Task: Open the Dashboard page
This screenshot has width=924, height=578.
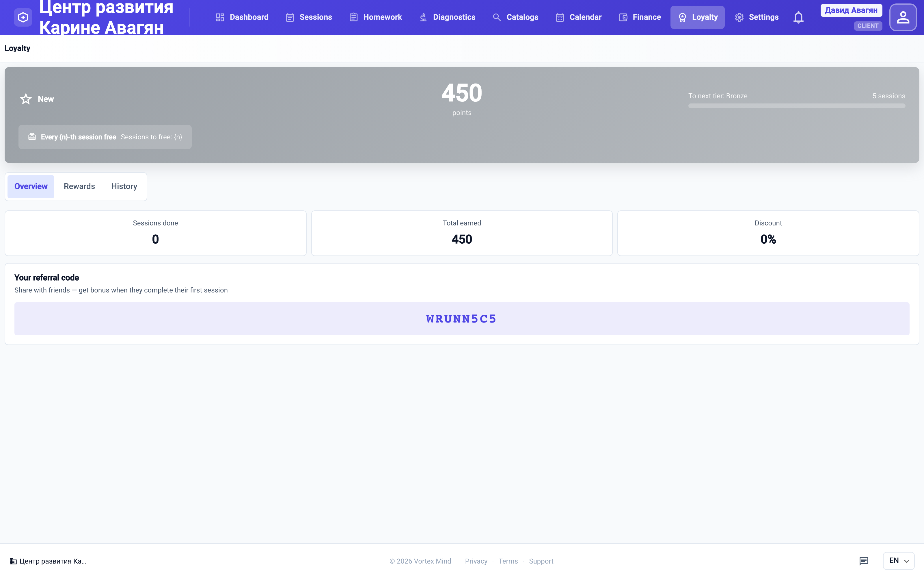Action: coord(242,17)
